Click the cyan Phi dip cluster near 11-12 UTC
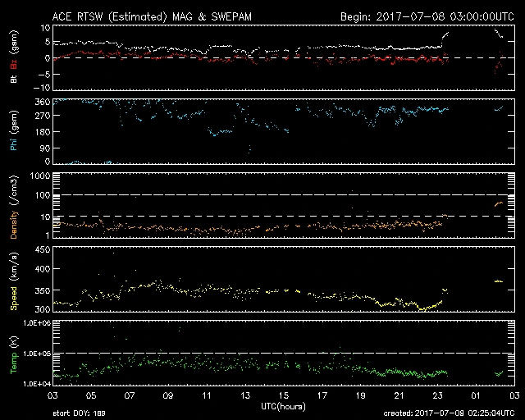The height and width of the screenshot is (420, 525). (x=220, y=131)
